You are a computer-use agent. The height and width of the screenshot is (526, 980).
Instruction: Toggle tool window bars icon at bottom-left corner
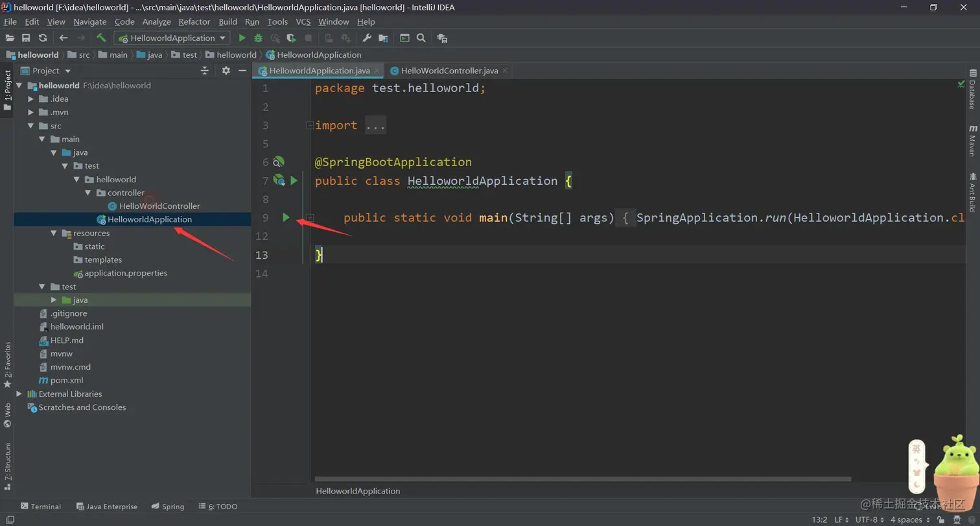(10, 520)
